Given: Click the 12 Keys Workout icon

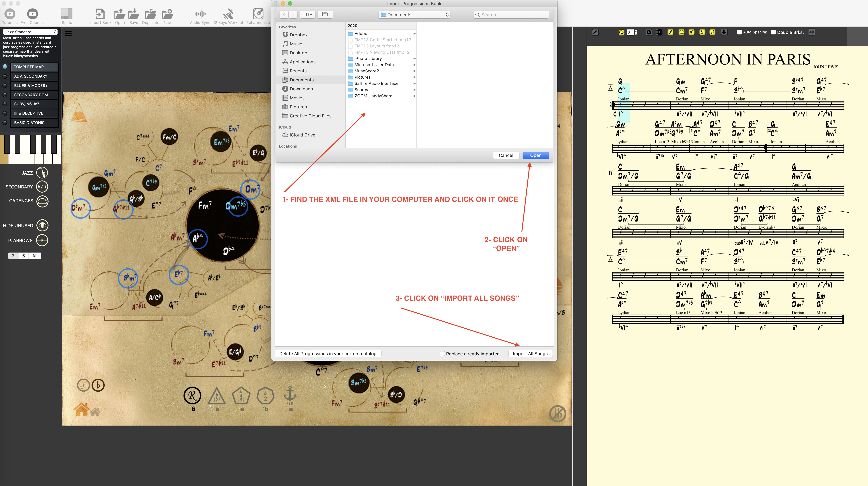Looking at the screenshot, I should tap(228, 14).
